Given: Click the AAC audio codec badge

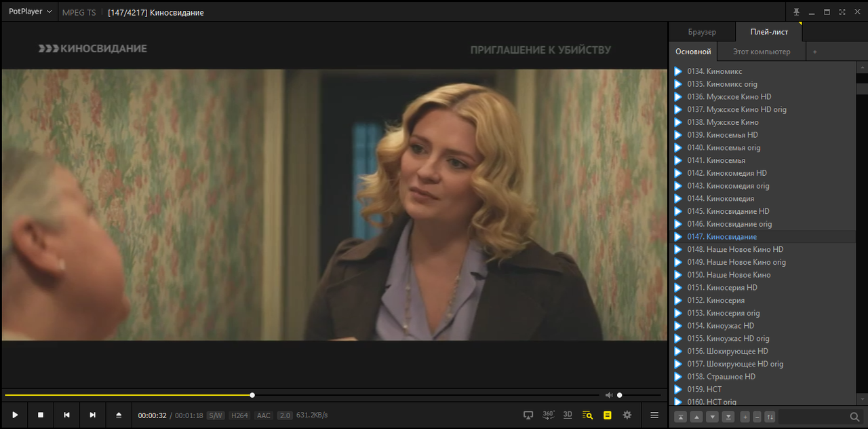Looking at the screenshot, I should (x=264, y=415).
